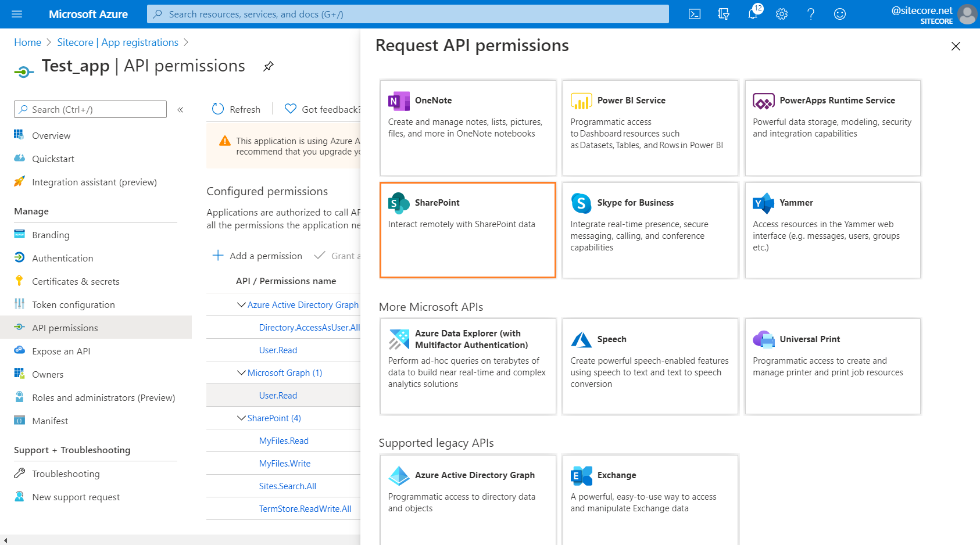The image size is (980, 545).
Task: Open the Sites.Search.All permission link
Action: (287, 486)
